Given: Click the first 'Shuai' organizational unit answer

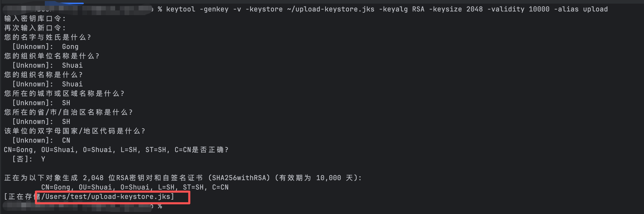Looking at the screenshot, I should tap(72, 65).
